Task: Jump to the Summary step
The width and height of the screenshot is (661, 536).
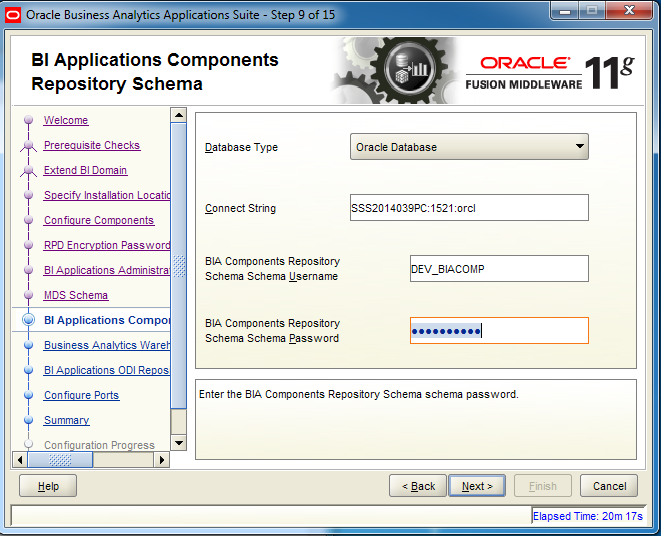Action: 67,420
